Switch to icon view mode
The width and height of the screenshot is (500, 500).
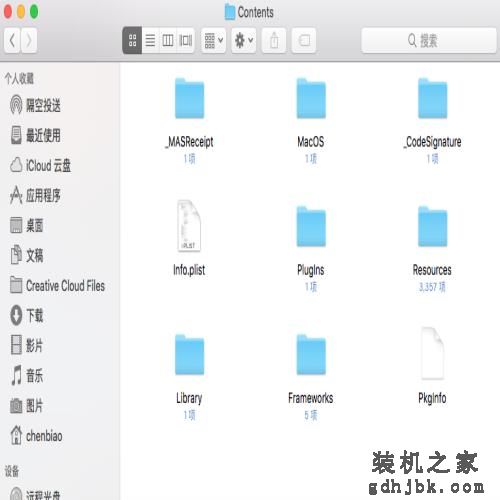point(132,40)
